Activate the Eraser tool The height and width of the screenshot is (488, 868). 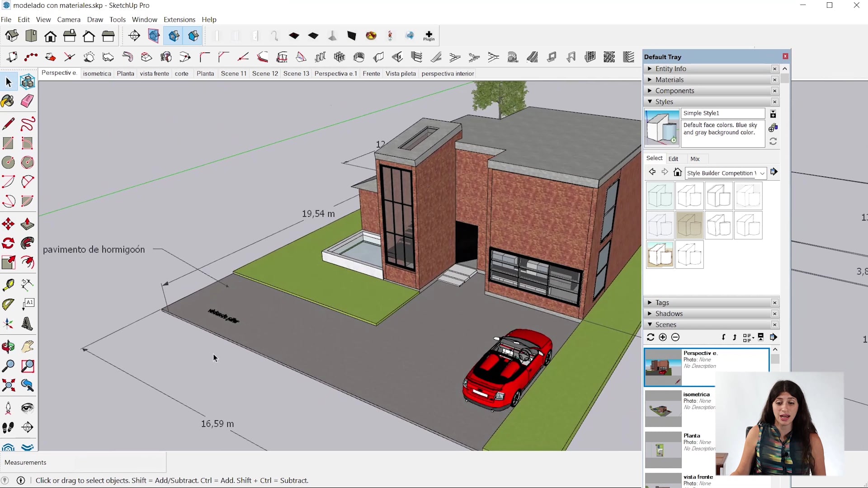tap(27, 101)
